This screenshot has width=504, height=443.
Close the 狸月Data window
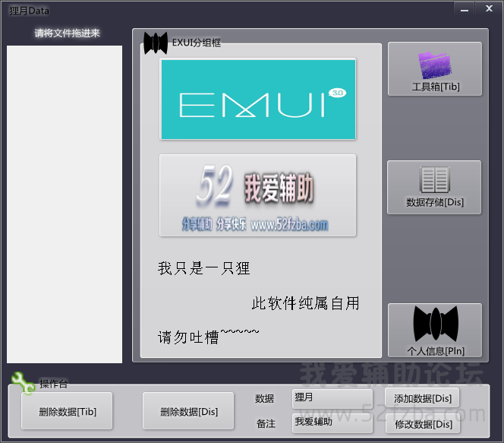pyautogui.click(x=489, y=8)
